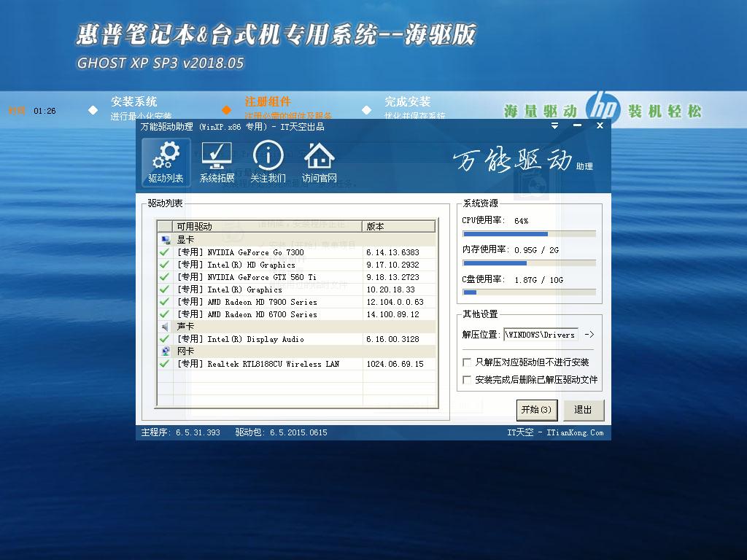747x560 pixels.
Task: Open the 访问官网 home icon
Action: [319, 155]
